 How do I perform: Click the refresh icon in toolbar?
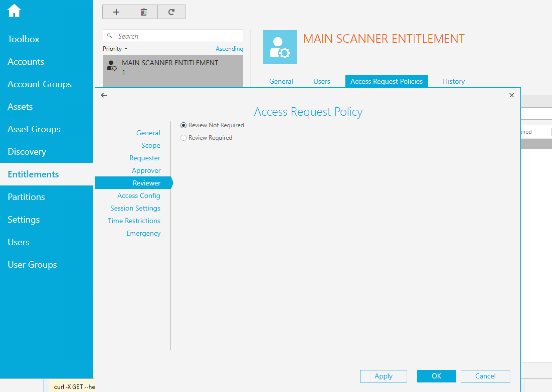click(171, 12)
